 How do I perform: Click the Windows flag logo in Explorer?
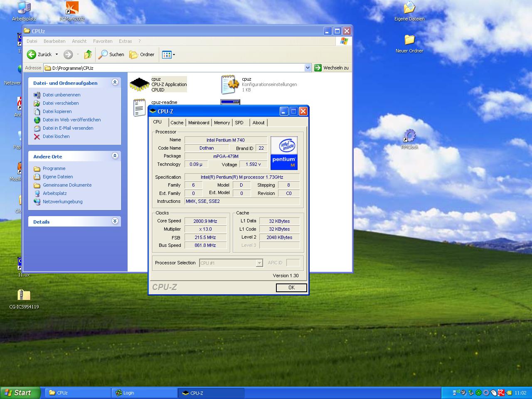344,41
